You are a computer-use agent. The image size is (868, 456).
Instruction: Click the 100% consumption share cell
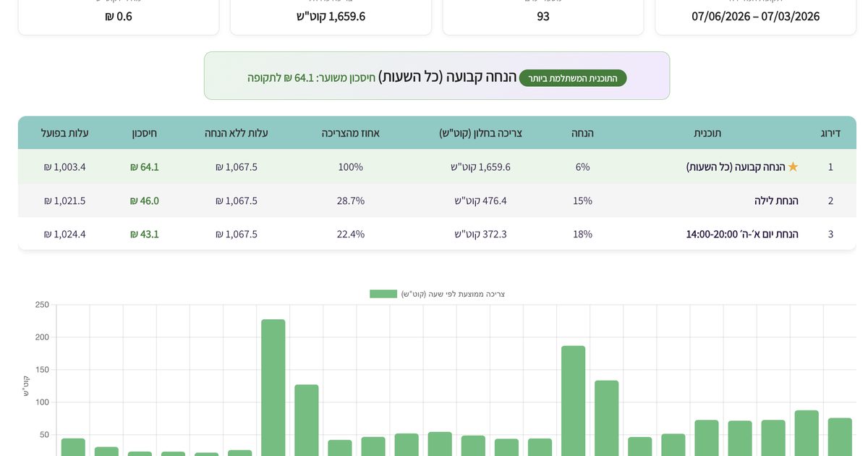pos(351,166)
